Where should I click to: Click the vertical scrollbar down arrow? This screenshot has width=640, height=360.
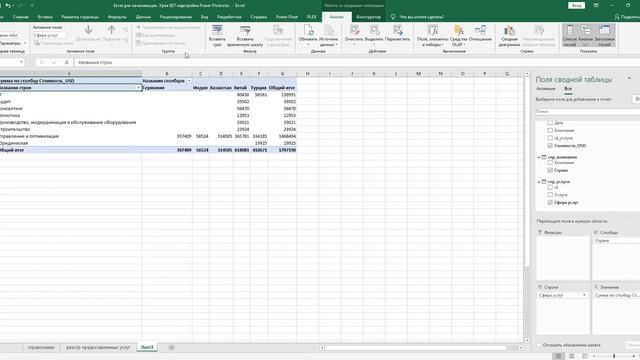527,340
